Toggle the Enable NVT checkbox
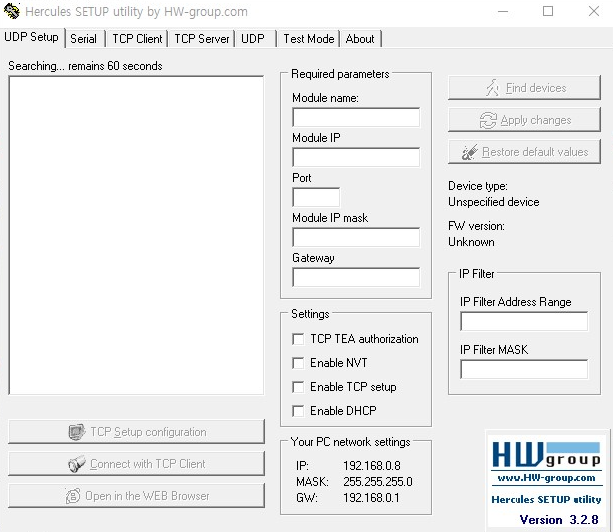The height and width of the screenshot is (532, 613). click(298, 363)
